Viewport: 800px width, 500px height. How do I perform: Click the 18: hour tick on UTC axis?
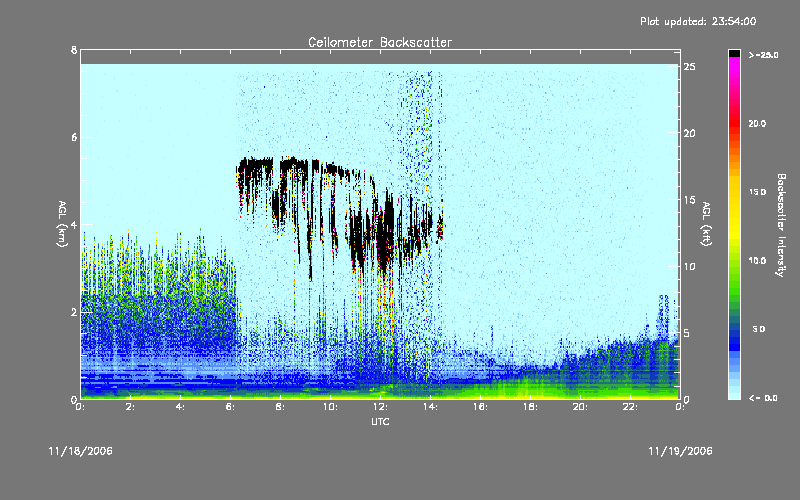pyautogui.click(x=530, y=407)
